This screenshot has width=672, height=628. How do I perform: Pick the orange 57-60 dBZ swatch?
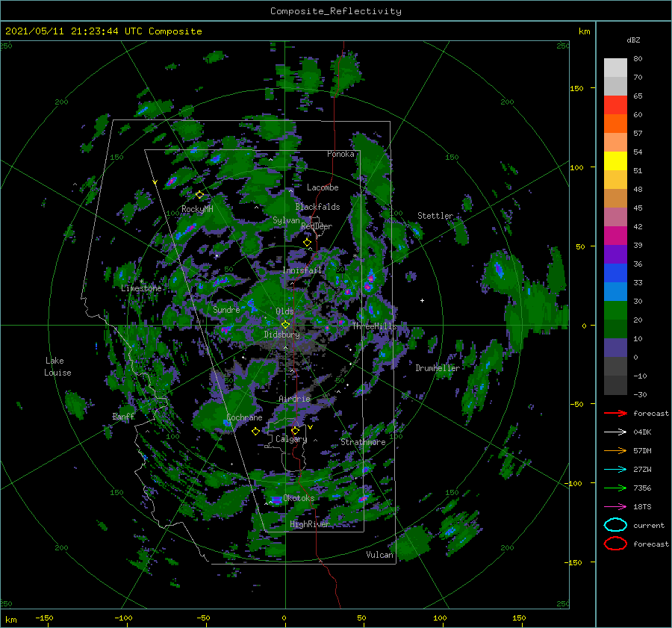click(x=615, y=124)
